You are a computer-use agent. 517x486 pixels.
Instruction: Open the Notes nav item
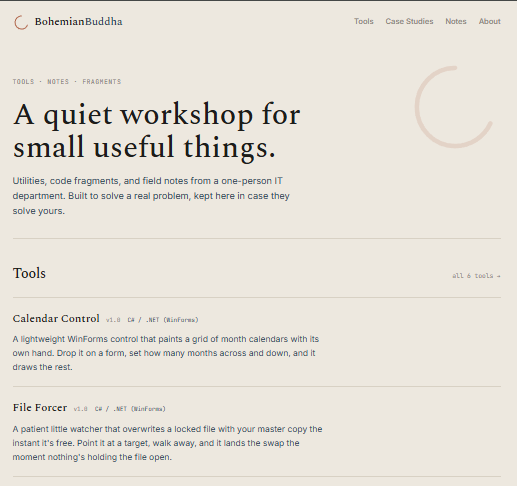pos(456,21)
